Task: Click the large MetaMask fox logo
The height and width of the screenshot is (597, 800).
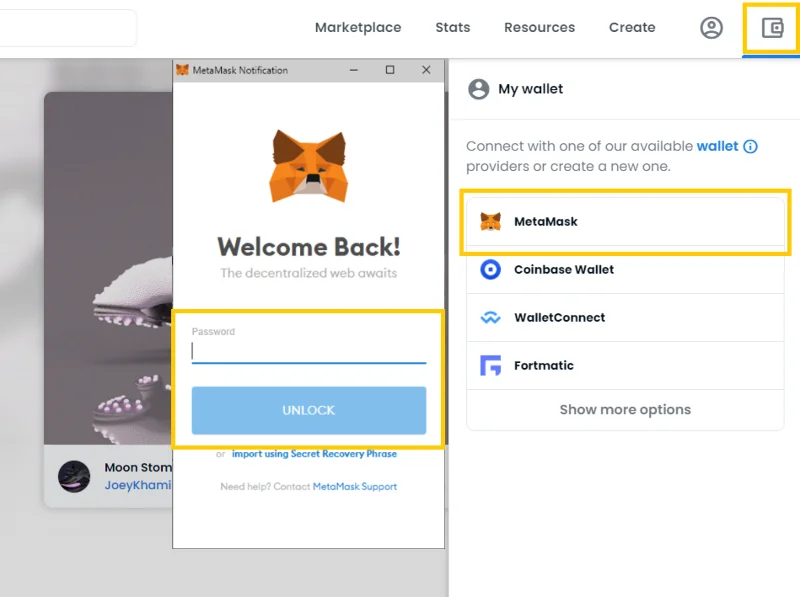Action: point(308,166)
